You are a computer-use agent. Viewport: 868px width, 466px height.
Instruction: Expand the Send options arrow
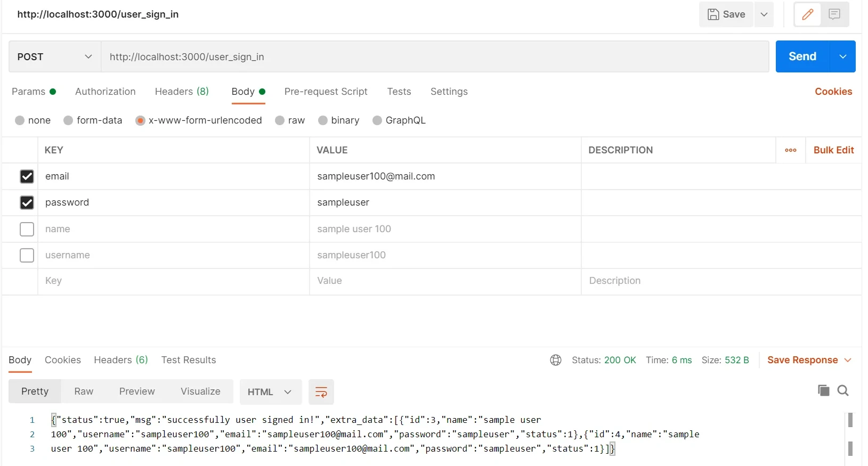(x=843, y=56)
